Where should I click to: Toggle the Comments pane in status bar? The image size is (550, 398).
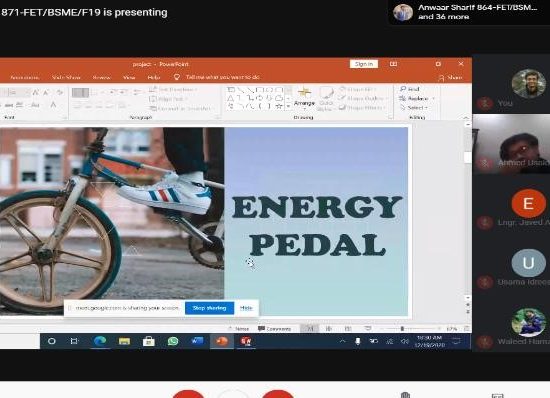pyautogui.click(x=274, y=329)
